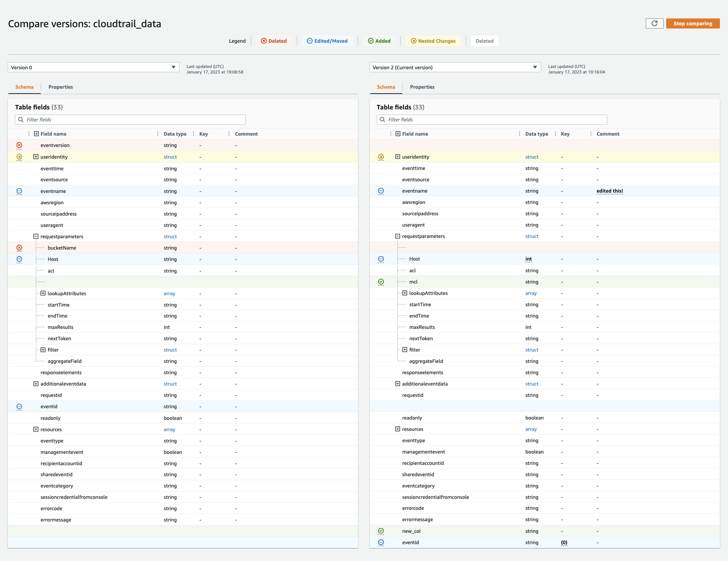
Task: Click the deleted eventversion row icon
Action: coord(20,145)
